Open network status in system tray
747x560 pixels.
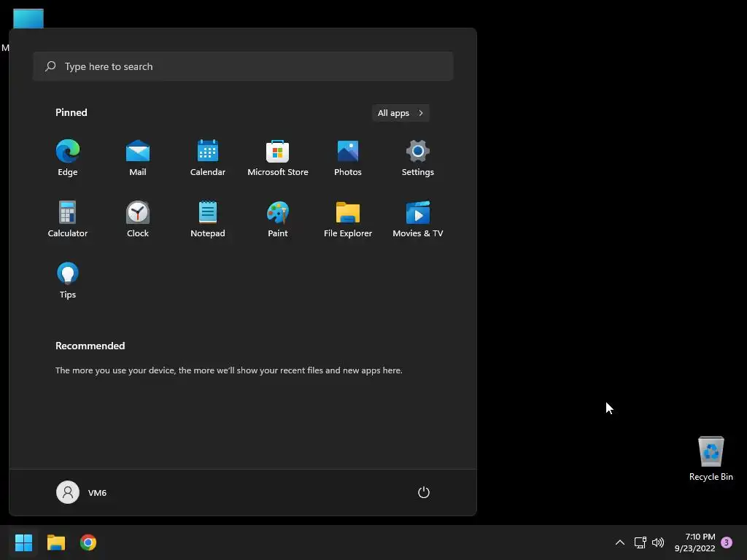point(640,542)
